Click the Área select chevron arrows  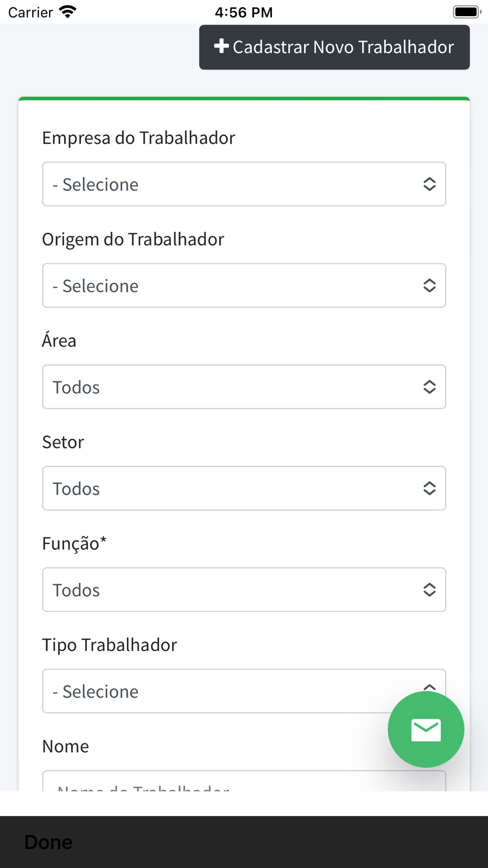(x=429, y=387)
